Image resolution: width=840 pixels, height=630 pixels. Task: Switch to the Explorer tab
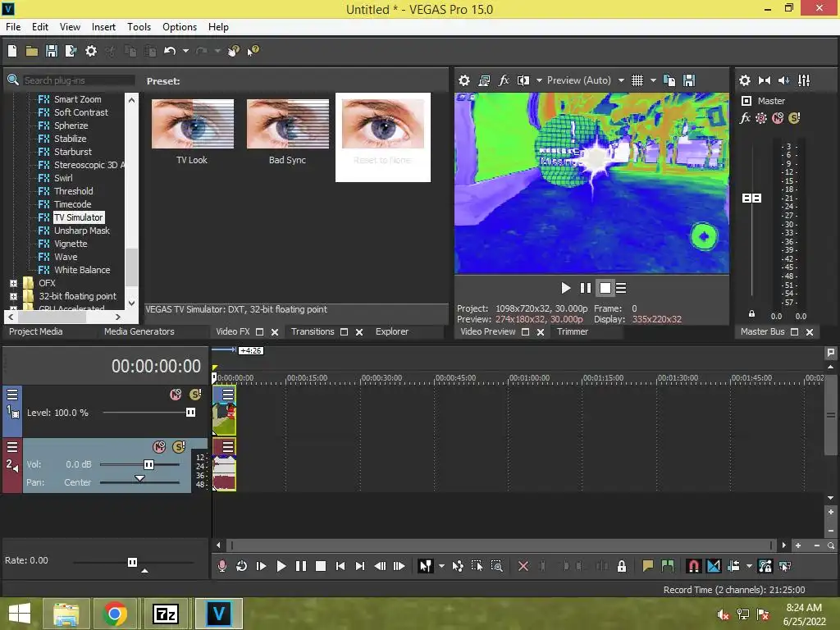[x=392, y=331]
